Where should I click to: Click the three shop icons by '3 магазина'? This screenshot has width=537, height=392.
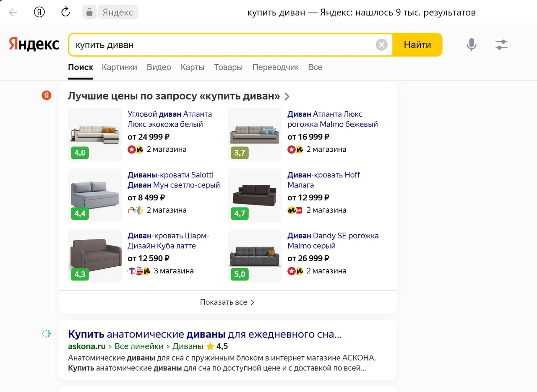139,271
